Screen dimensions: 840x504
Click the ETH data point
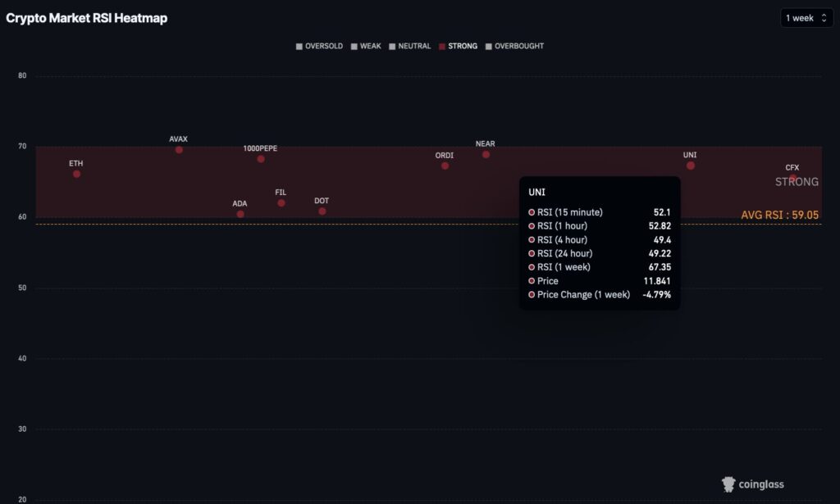76,174
